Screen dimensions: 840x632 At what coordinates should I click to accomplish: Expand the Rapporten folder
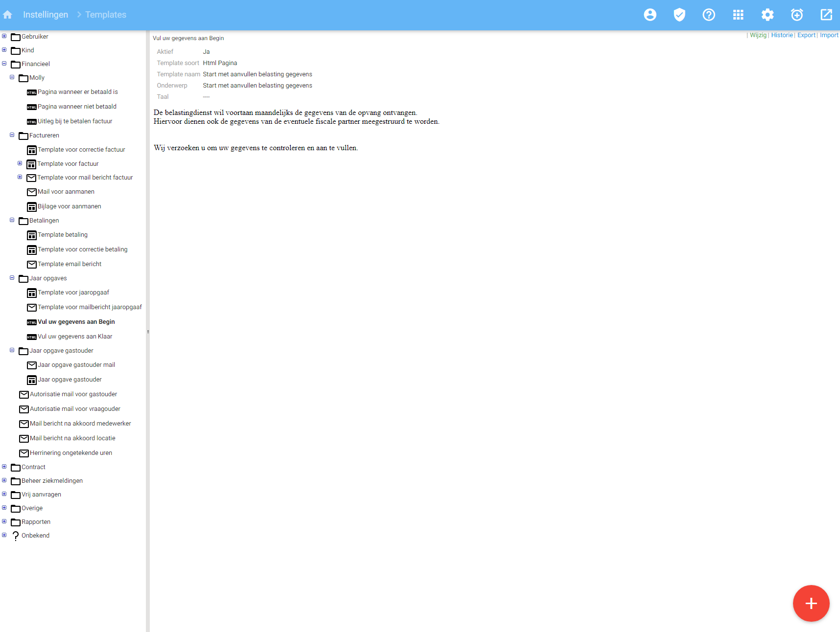(x=4, y=521)
